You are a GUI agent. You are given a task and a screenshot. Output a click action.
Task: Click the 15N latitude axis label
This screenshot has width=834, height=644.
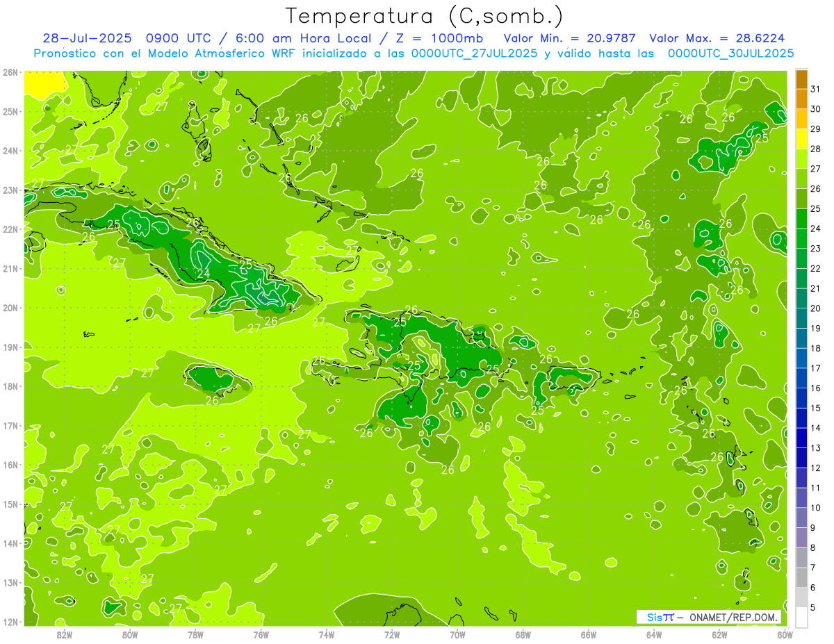(x=10, y=504)
